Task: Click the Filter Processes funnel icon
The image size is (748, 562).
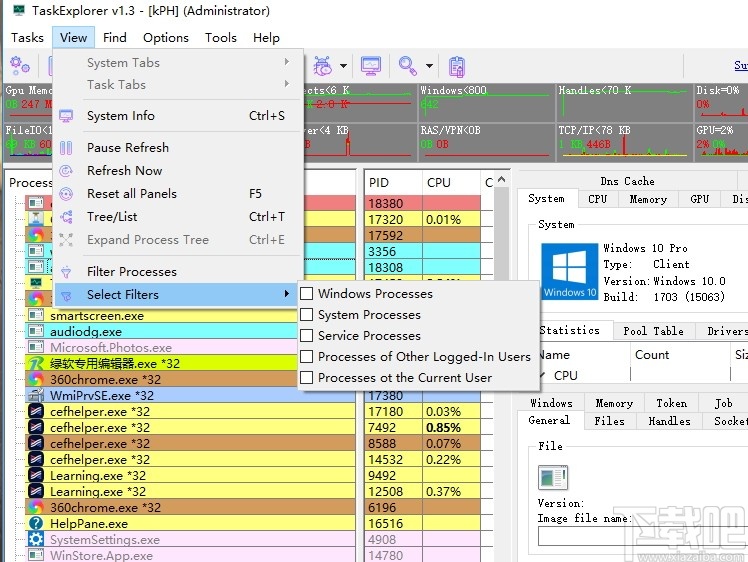Action: 66,272
